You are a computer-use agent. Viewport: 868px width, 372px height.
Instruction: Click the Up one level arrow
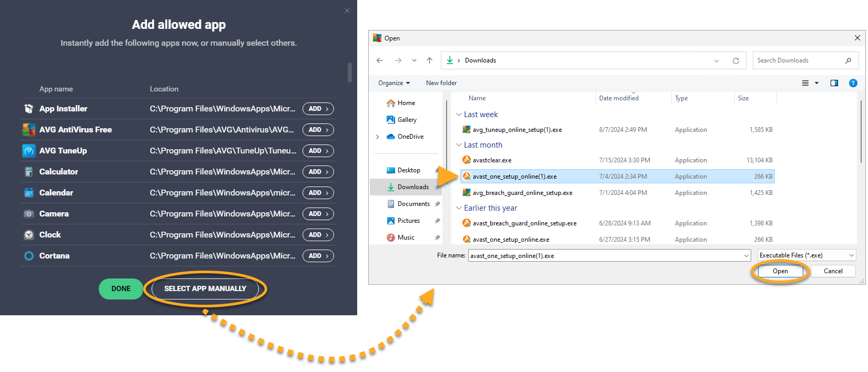pos(429,60)
